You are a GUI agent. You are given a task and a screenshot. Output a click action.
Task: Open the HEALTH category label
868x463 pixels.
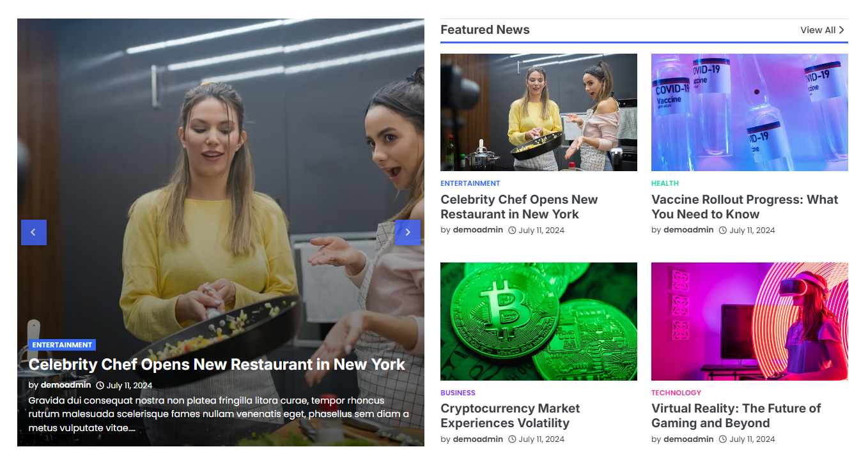coord(665,183)
